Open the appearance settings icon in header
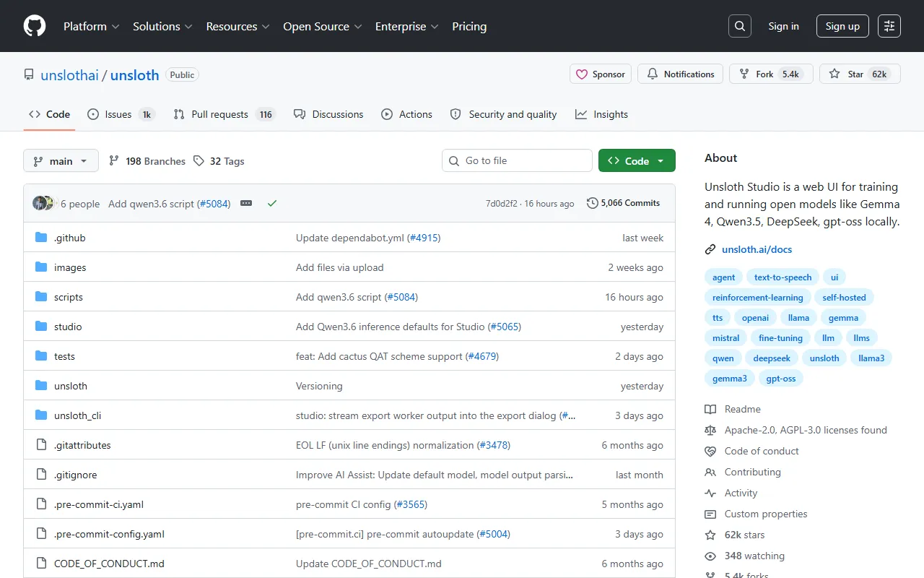 [889, 26]
